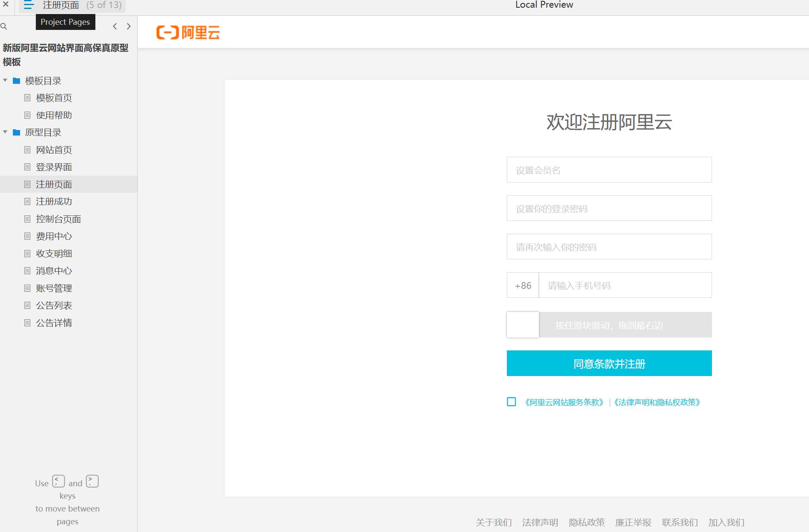This screenshot has height=532, width=809.
Task: Click the 请输入手机号码 field
Action: tap(625, 285)
